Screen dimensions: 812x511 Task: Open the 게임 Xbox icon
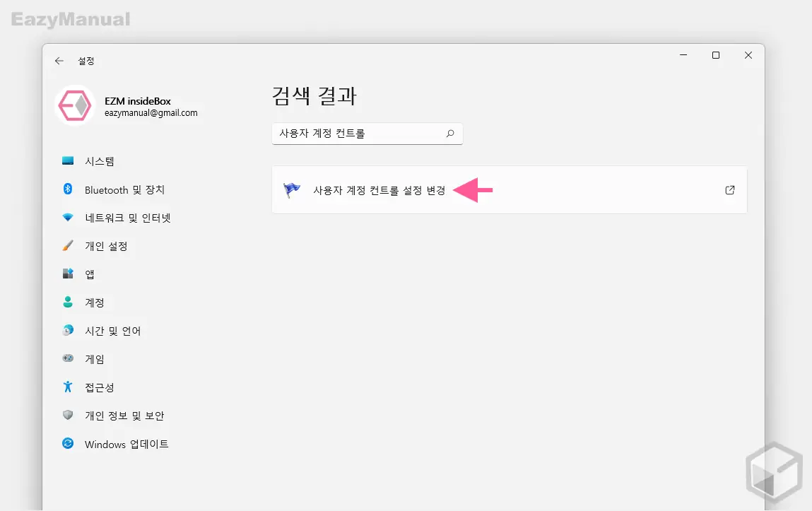coord(67,359)
